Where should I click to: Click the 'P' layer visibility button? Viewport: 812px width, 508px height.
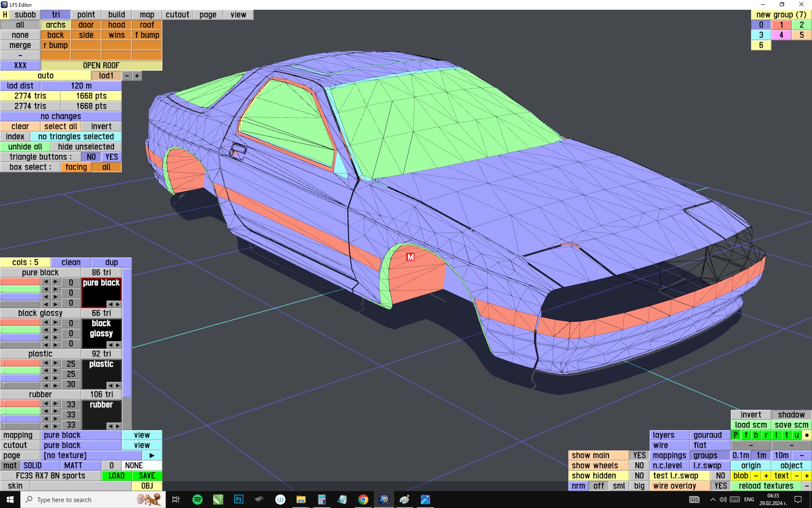click(x=736, y=435)
